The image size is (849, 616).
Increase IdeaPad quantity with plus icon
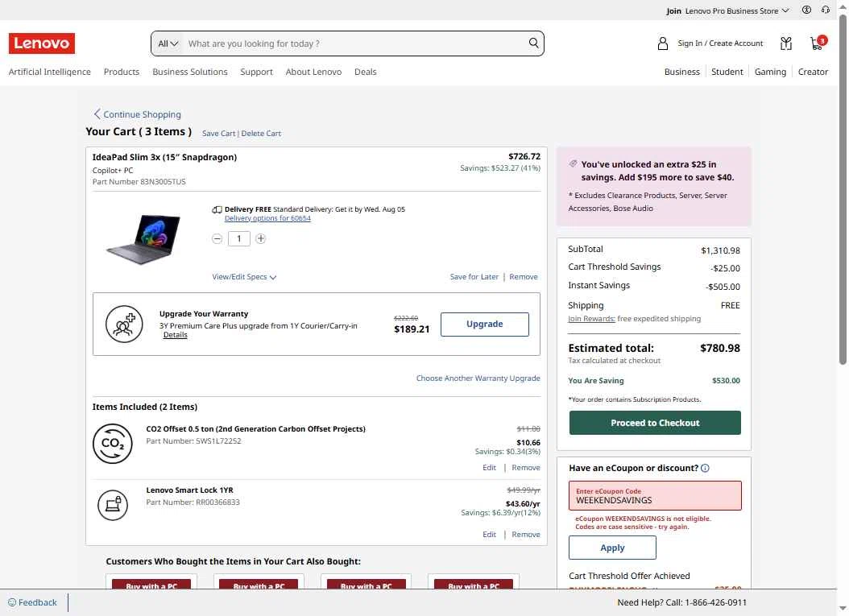click(x=260, y=238)
